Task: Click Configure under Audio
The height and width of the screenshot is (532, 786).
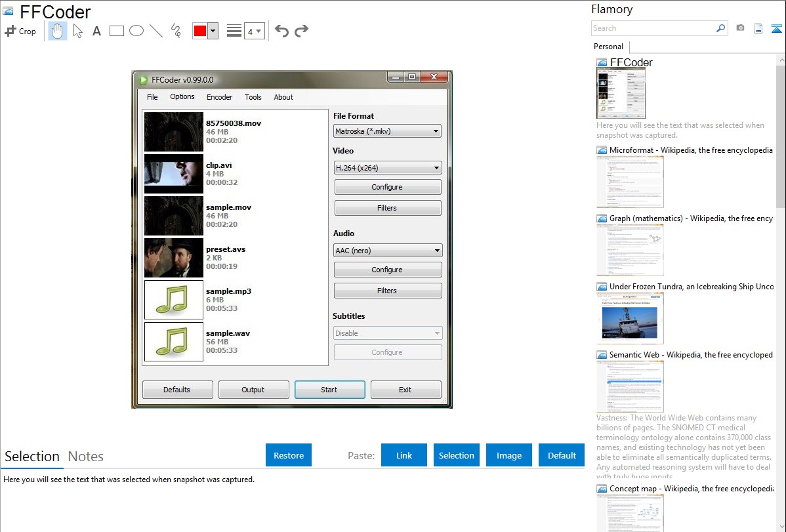Action: click(388, 270)
